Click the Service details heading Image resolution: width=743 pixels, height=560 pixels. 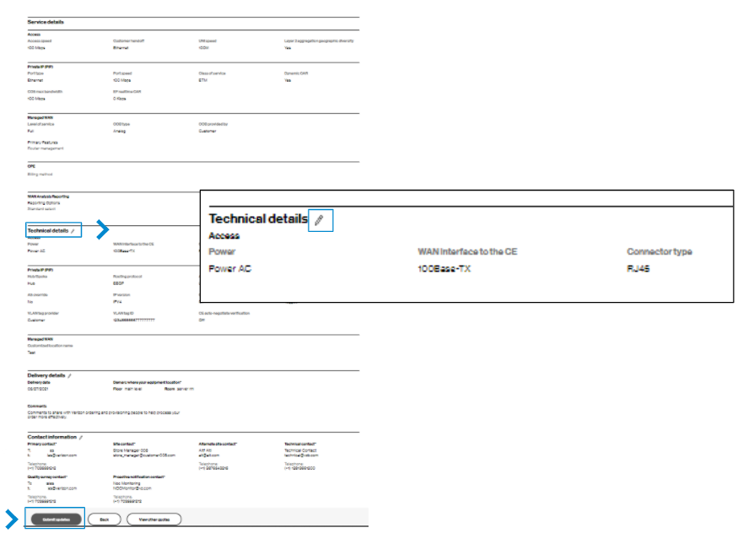coord(46,21)
